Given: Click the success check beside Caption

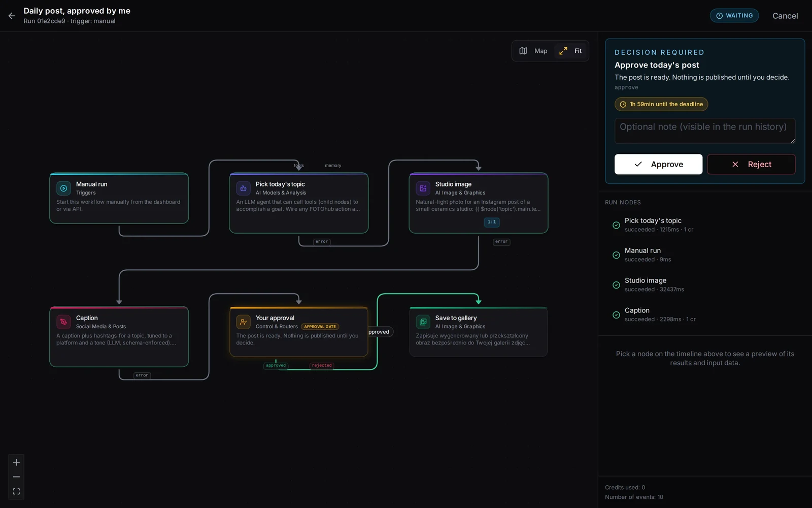Looking at the screenshot, I should [x=616, y=315].
